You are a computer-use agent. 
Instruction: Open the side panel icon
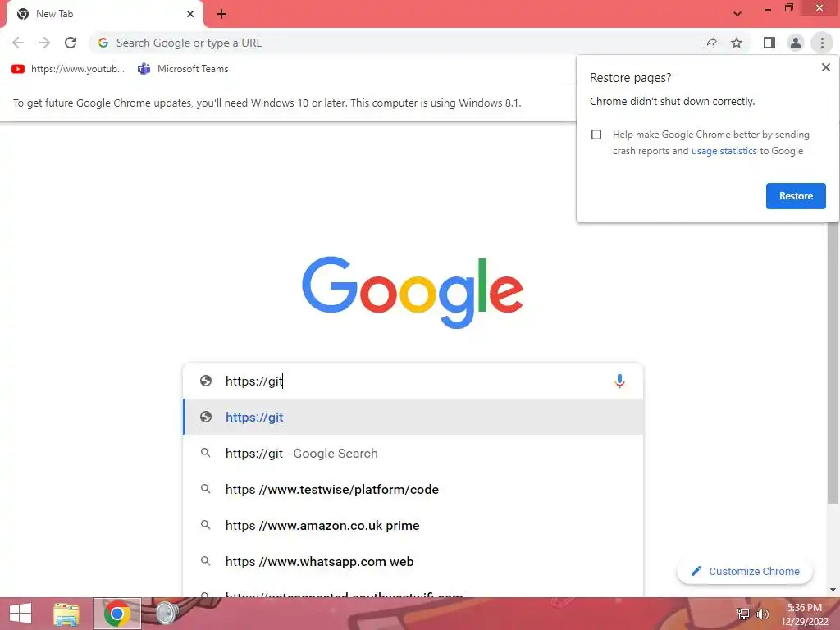click(x=769, y=43)
